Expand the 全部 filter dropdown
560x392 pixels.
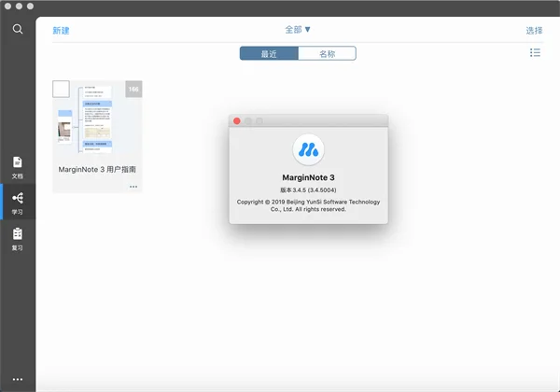[x=298, y=30]
